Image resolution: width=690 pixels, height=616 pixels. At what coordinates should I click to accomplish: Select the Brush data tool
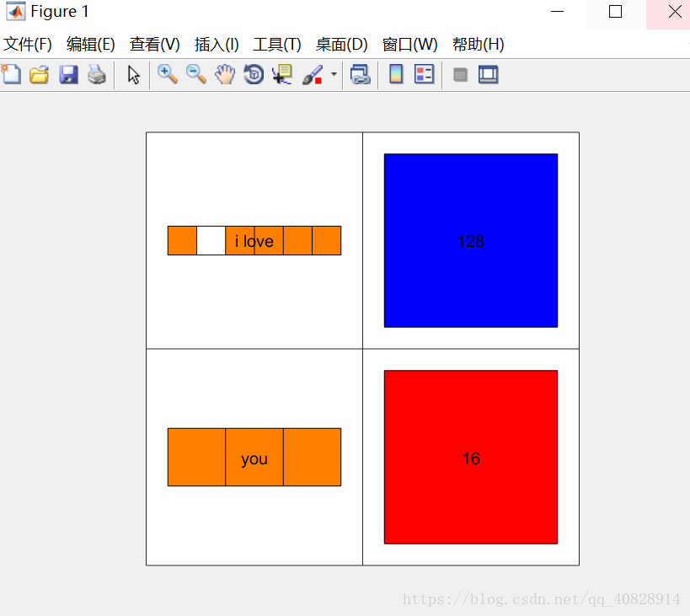coord(313,74)
